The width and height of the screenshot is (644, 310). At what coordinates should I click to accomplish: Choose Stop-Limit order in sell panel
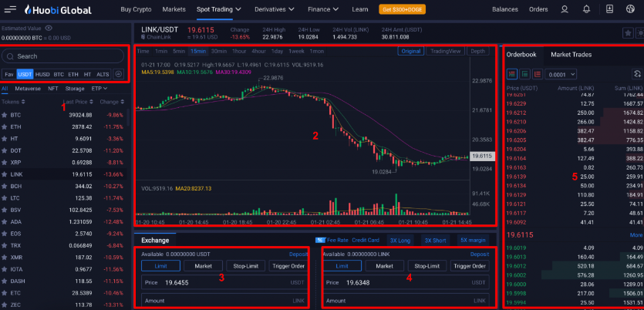click(x=427, y=266)
